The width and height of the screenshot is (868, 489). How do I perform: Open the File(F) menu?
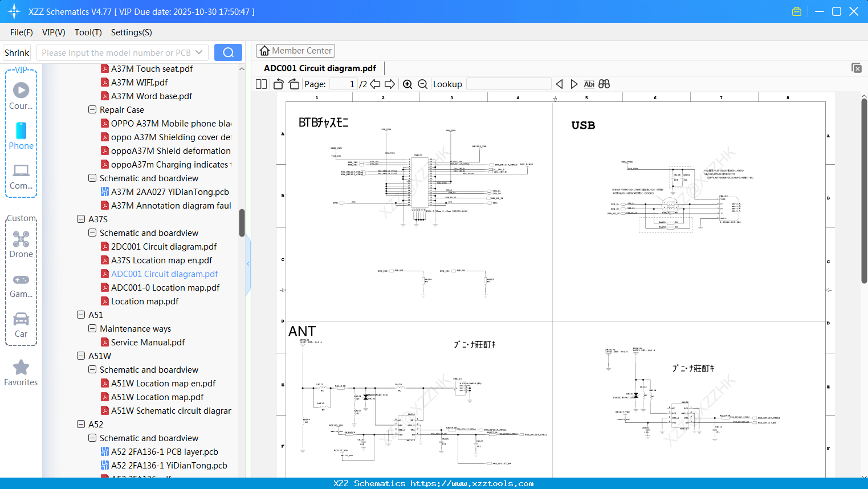point(22,32)
